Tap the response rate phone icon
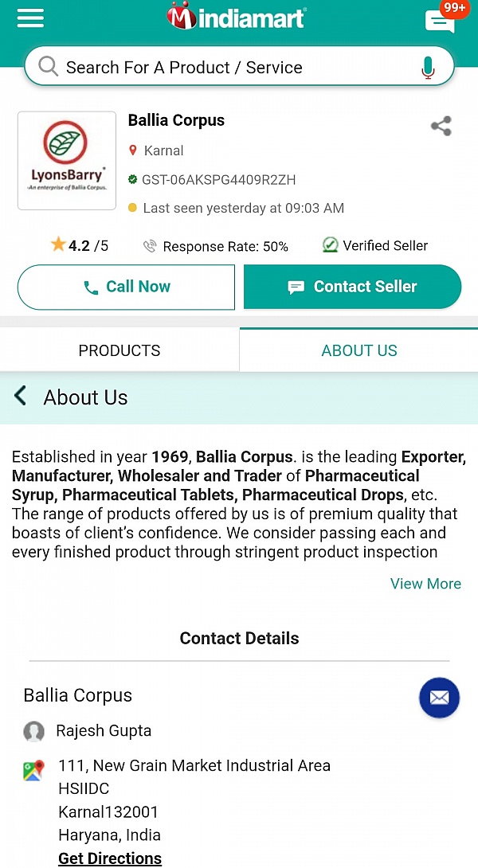This screenshot has height=868, width=478. point(151,245)
